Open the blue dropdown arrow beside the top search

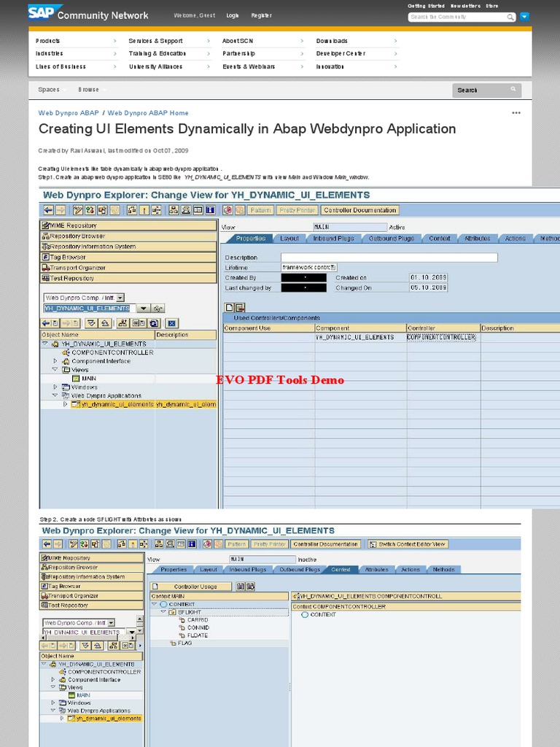524,17
